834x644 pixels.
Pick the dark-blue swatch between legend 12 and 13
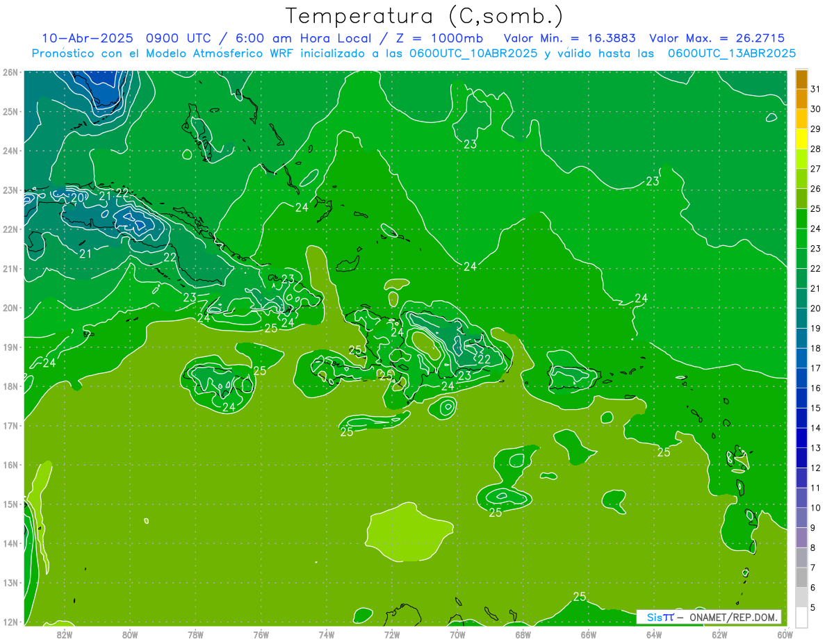click(801, 458)
